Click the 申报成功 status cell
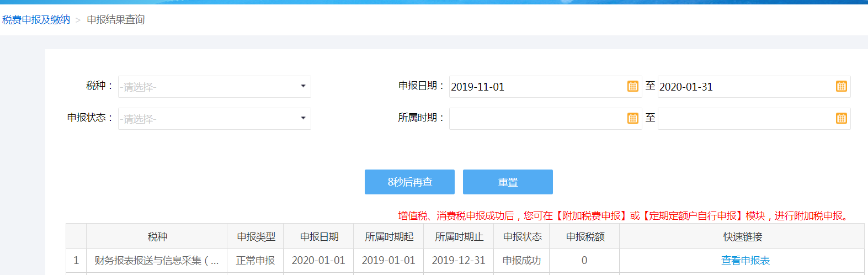 (521, 261)
